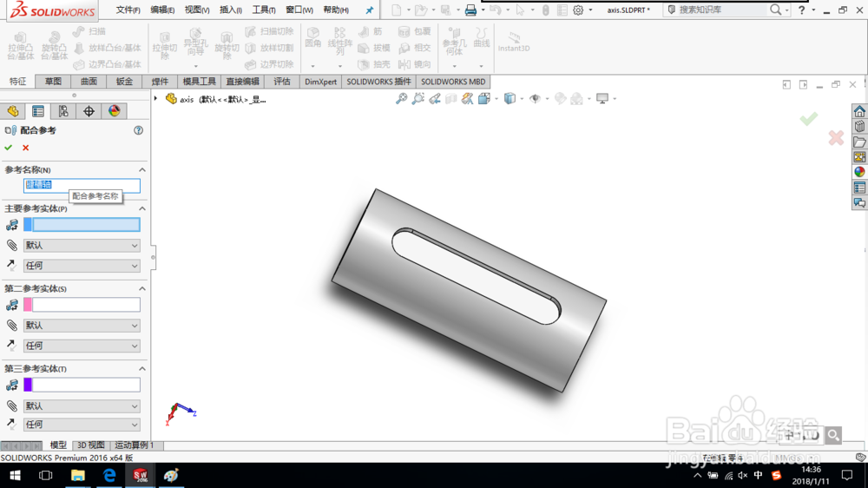Screen dimensions: 868x488
Task: Collapse the 第二参考实体 section
Action: (142, 288)
